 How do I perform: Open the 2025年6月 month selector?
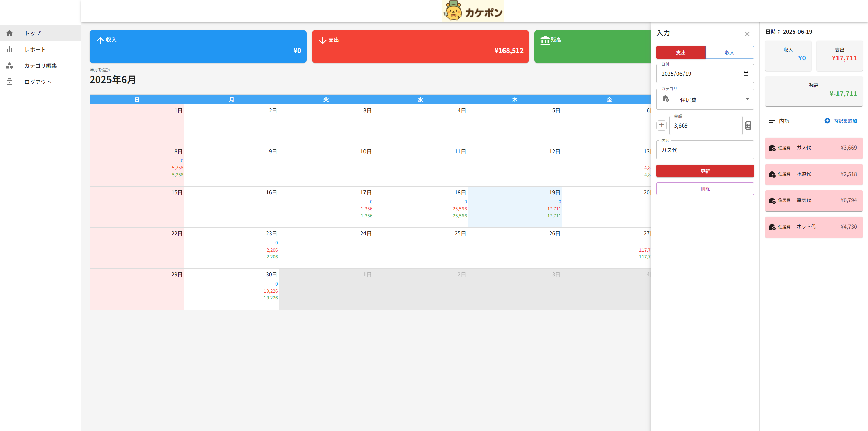tap(113, 80)
